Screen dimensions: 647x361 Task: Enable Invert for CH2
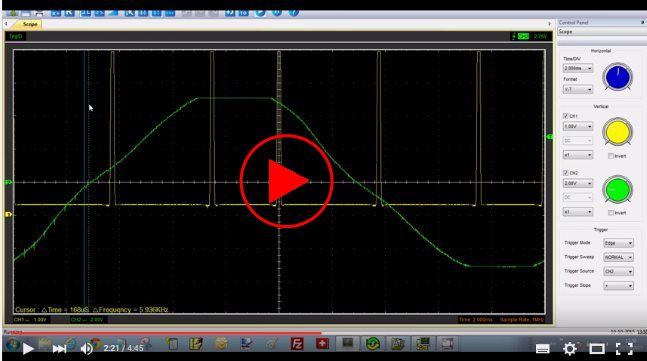(x=611, y=213)
